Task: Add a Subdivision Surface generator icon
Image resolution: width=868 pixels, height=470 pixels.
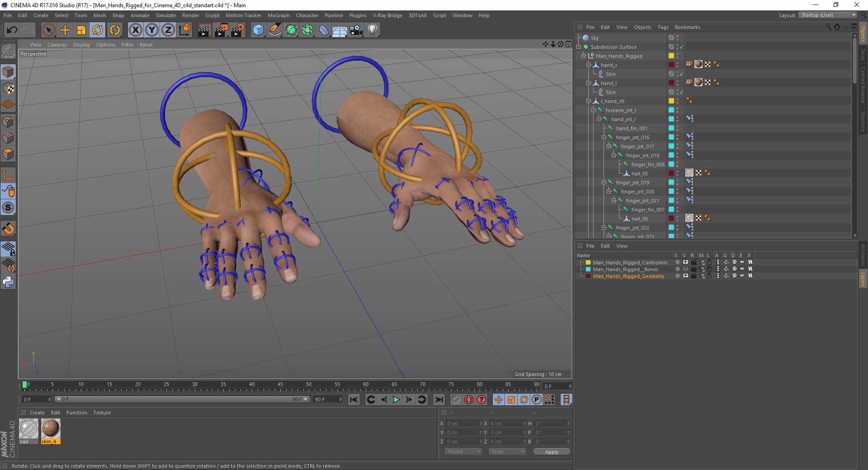Action: (x=291, y=30)
